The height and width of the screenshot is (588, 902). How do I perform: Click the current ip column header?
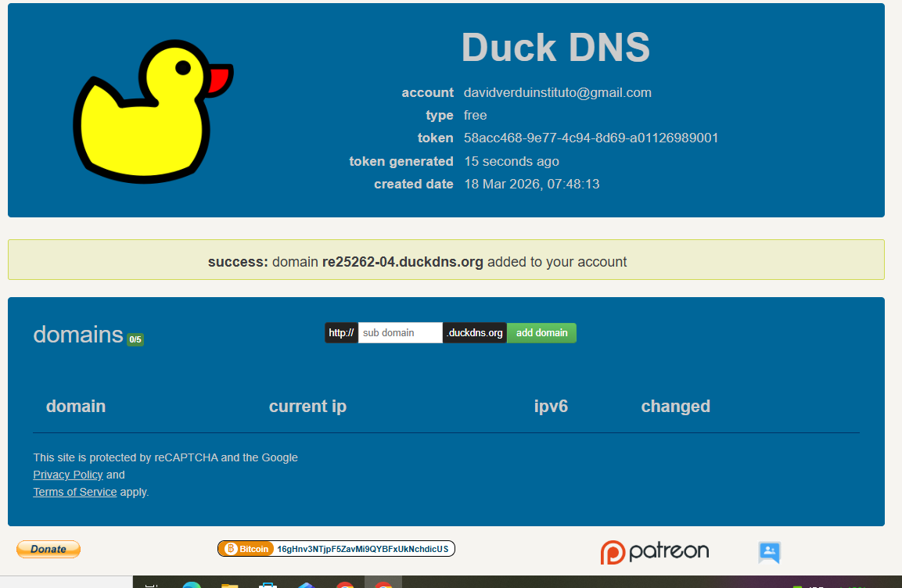tap(307, 407)
